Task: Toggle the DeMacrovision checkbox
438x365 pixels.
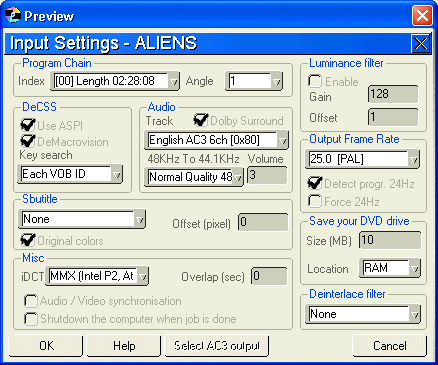Action: 28,141
